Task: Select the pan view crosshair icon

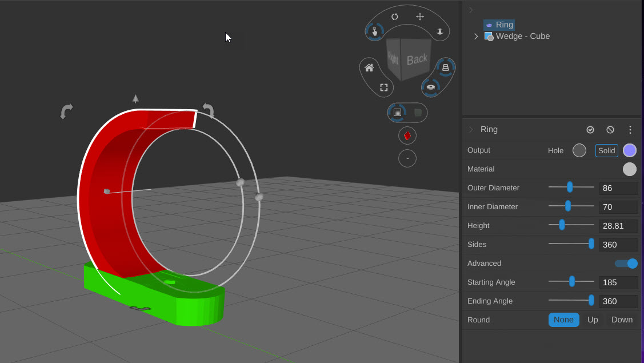Action: click(420, 17)
